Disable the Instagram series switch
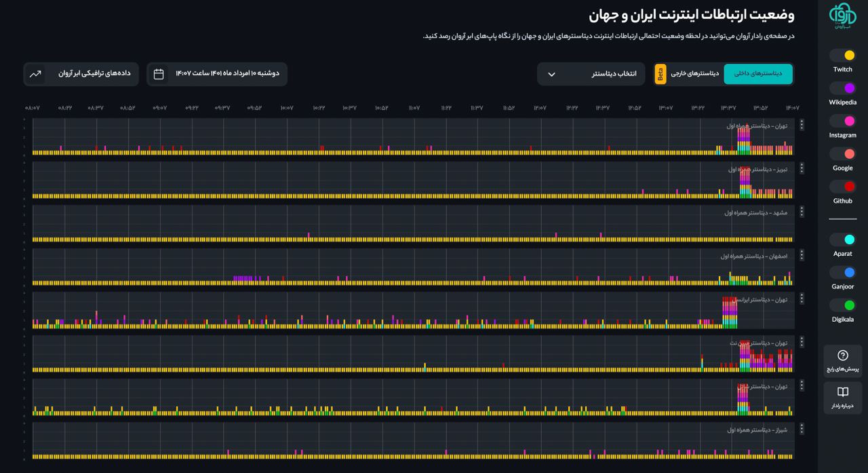This screenshot has height=473, width=868. (843, 121)
